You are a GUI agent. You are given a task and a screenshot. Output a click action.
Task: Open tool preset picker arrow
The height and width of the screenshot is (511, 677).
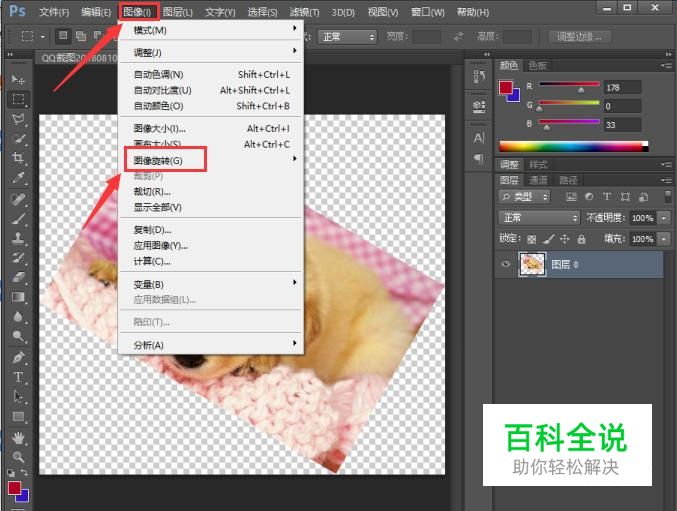42,37
